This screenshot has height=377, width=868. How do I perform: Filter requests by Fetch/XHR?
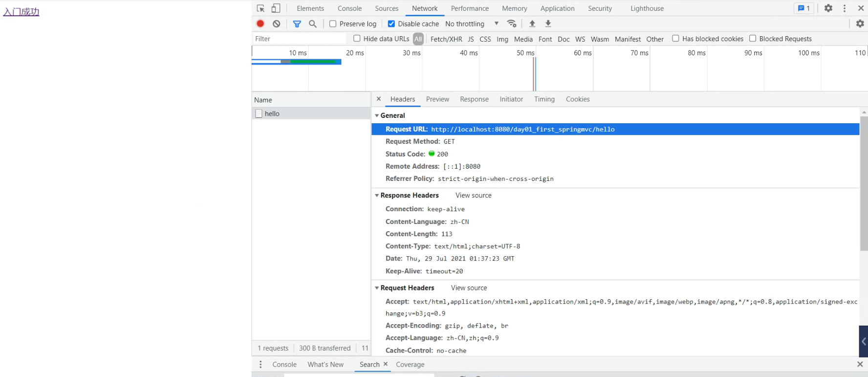[446, 39]
